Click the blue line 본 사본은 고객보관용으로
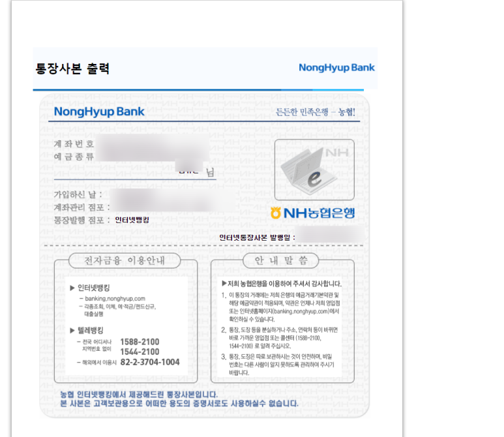This screenshot has width=504, height=437. [179, 404]
